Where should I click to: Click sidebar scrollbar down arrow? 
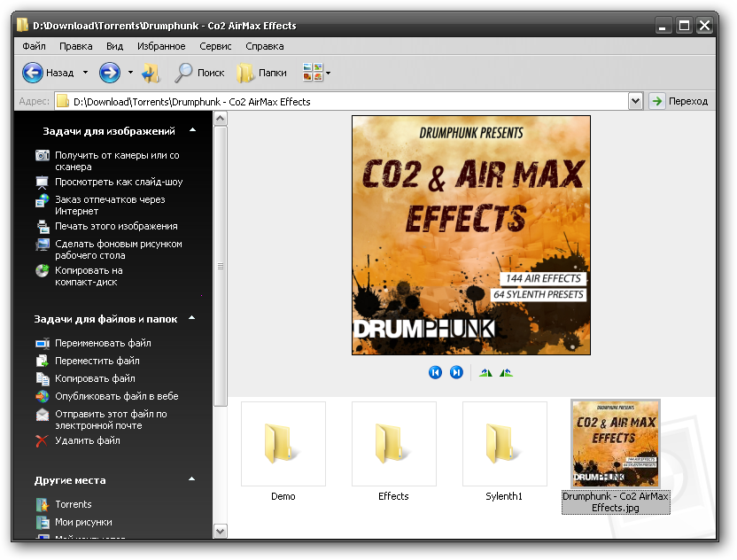pos(220,532)
